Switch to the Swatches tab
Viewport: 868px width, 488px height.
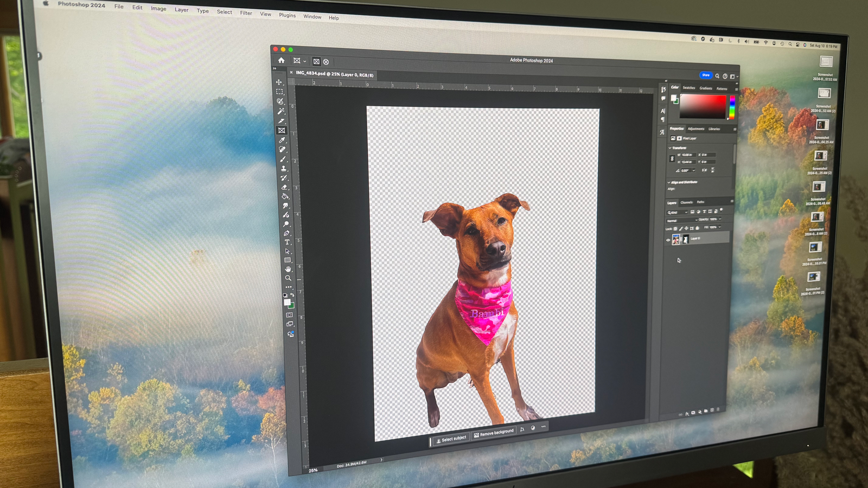pyautogui.click(x=688, y=88)
